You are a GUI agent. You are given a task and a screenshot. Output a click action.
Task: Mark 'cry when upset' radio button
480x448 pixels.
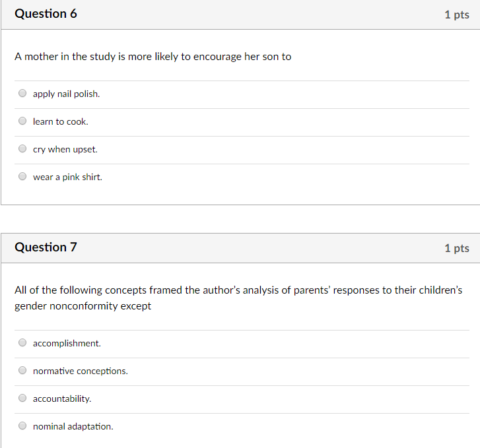(x=22, y=148)
